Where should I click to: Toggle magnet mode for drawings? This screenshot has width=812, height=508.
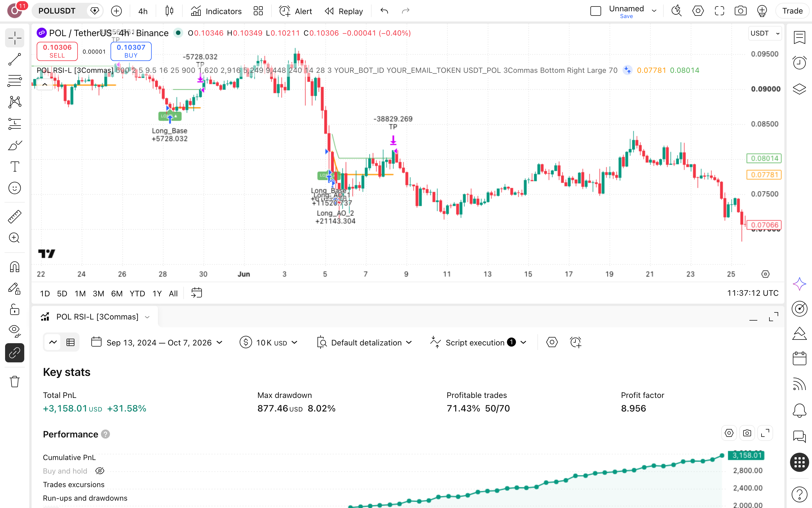15,267
